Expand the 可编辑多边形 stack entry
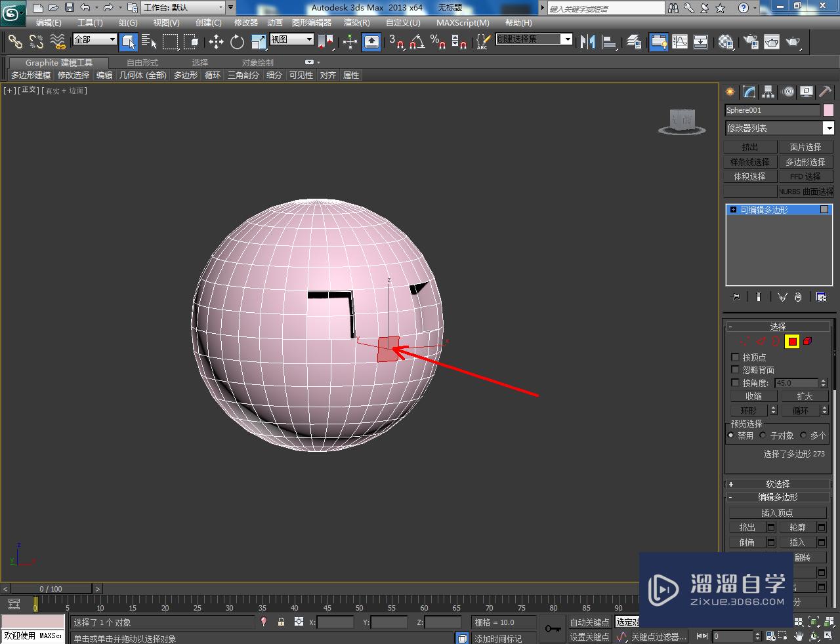The image size is (840, 644). 734,210
